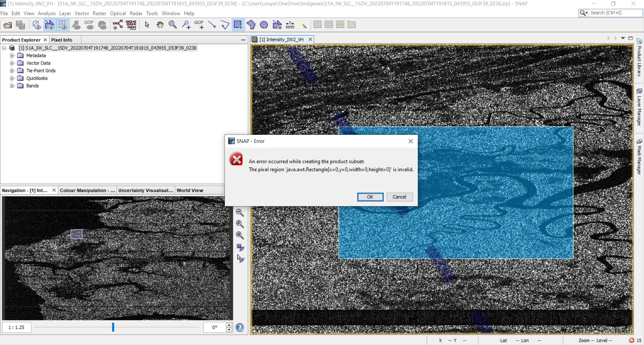Click the help question mark in Navigation panel
This screenshot has height=345, width=644.
click(x=240, y=327)
